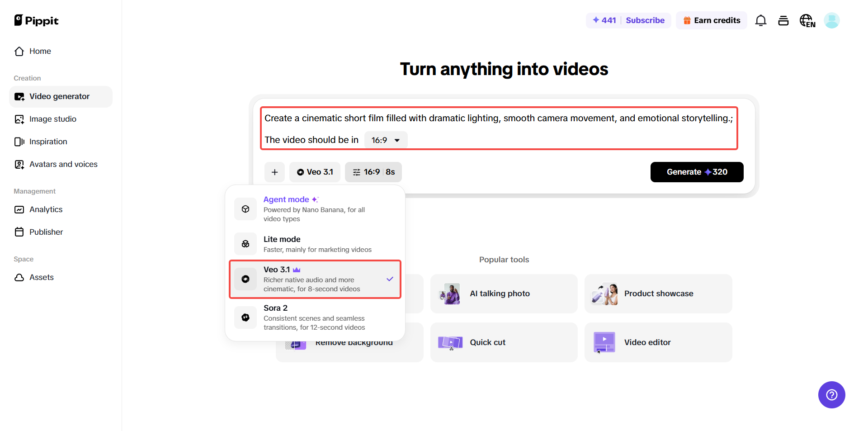868x431 pixels.
Task: Choose Sora 2 model option
Action: (x=315, y=317)
